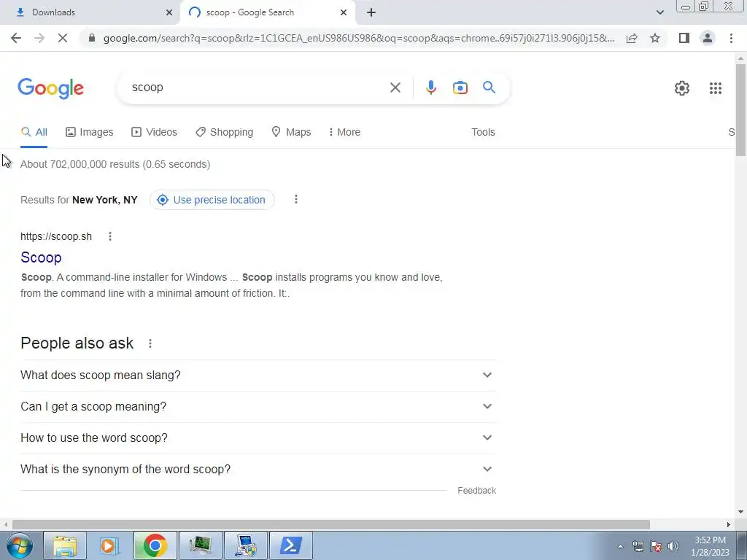747x560 pixels.
Task: Expand What does scoop mean slang
Action: click(x=258, y=376)
